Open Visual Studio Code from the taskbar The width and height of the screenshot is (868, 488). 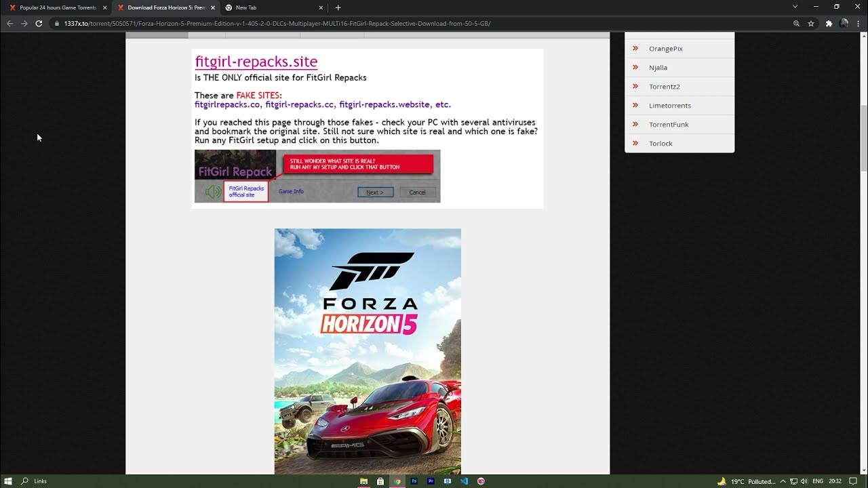pyautogui.click(x=464, y=481)
